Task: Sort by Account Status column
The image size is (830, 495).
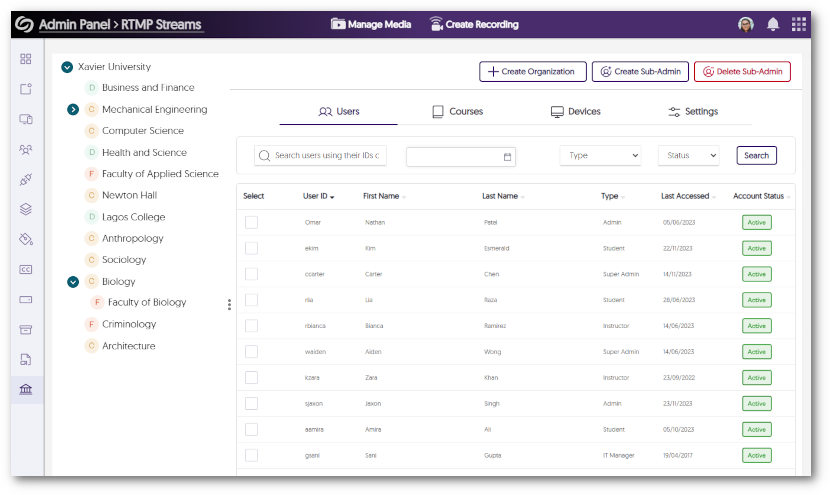Action: pyautogui.click(x=762, y=196)
